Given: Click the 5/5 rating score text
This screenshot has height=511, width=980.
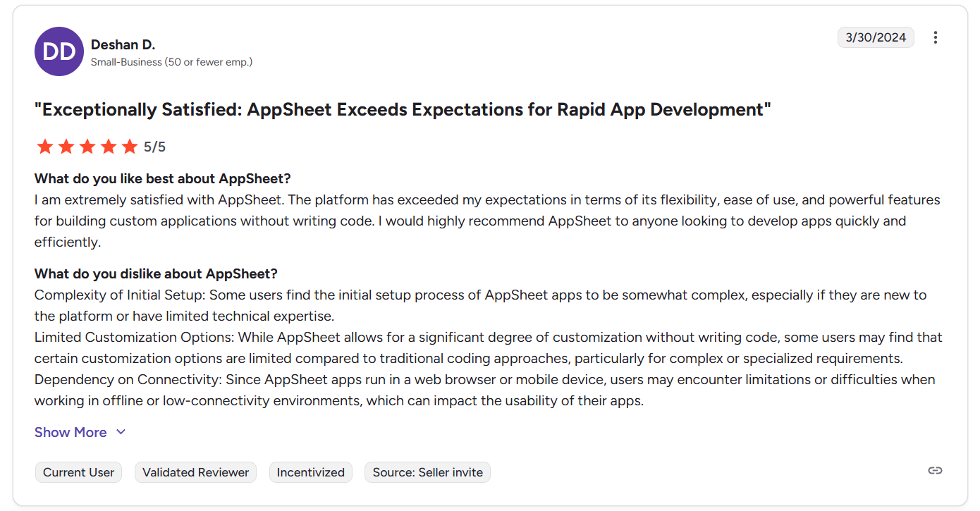Looking at the screenshot, I should 154,147.
